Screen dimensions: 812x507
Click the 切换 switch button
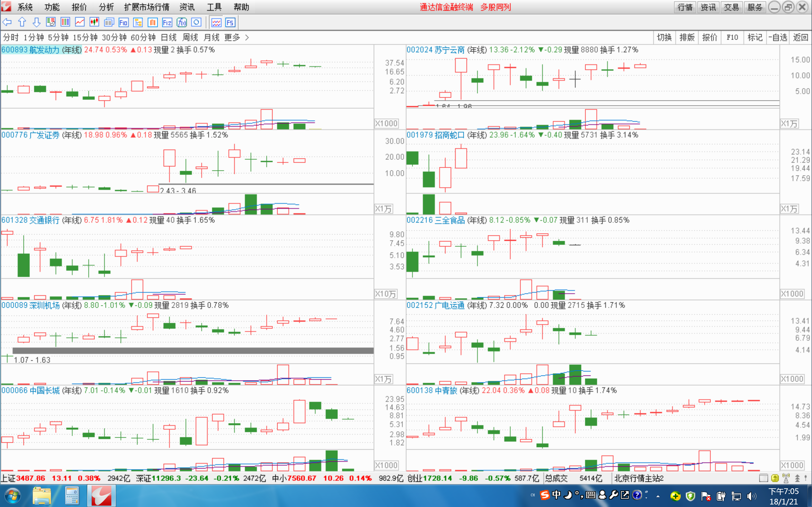(664, 37)
